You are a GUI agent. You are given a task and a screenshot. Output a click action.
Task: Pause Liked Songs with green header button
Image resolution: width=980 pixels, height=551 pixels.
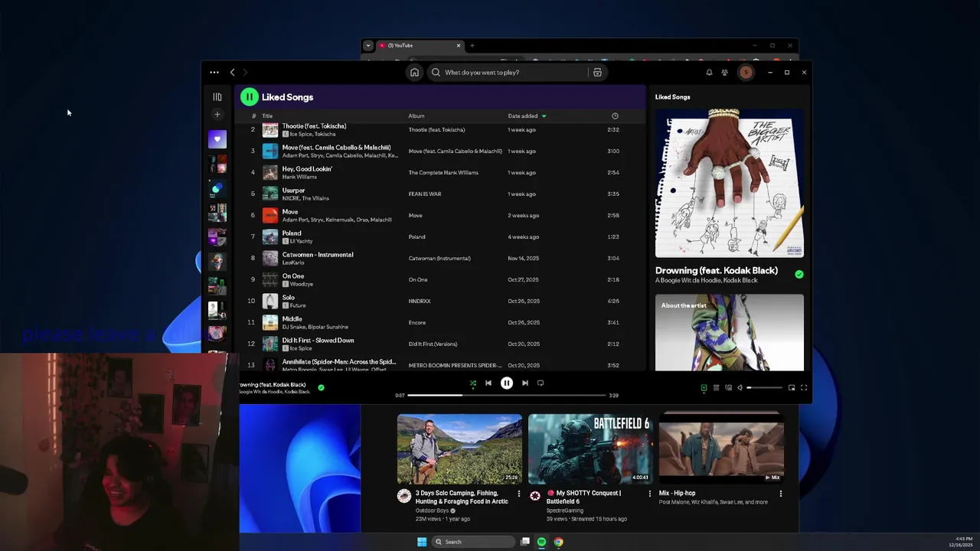[249, 97]
